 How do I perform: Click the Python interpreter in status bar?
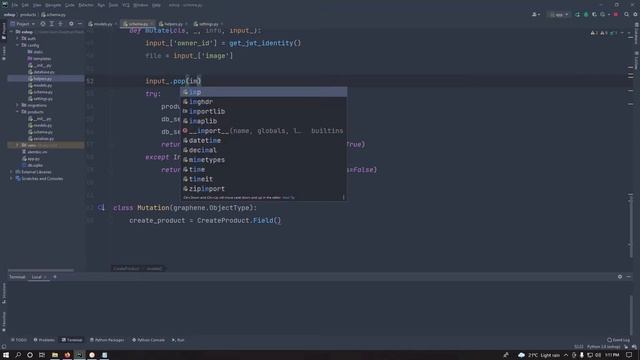603,347
